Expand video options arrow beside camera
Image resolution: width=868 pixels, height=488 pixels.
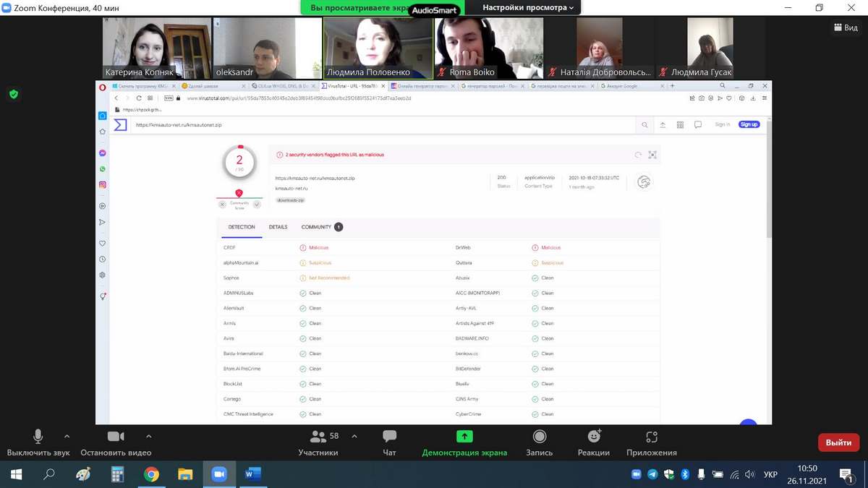click(148, 436)
